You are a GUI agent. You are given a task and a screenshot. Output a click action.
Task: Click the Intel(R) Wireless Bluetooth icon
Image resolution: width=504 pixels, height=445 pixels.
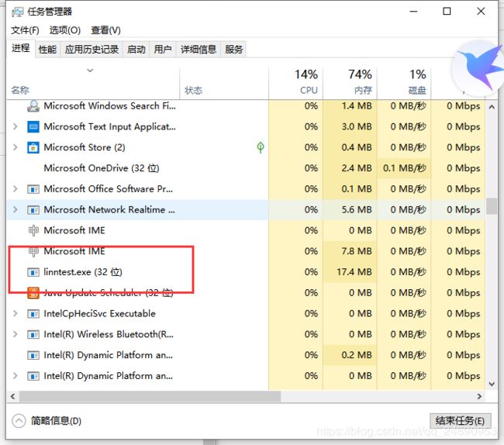coord(33,334)
